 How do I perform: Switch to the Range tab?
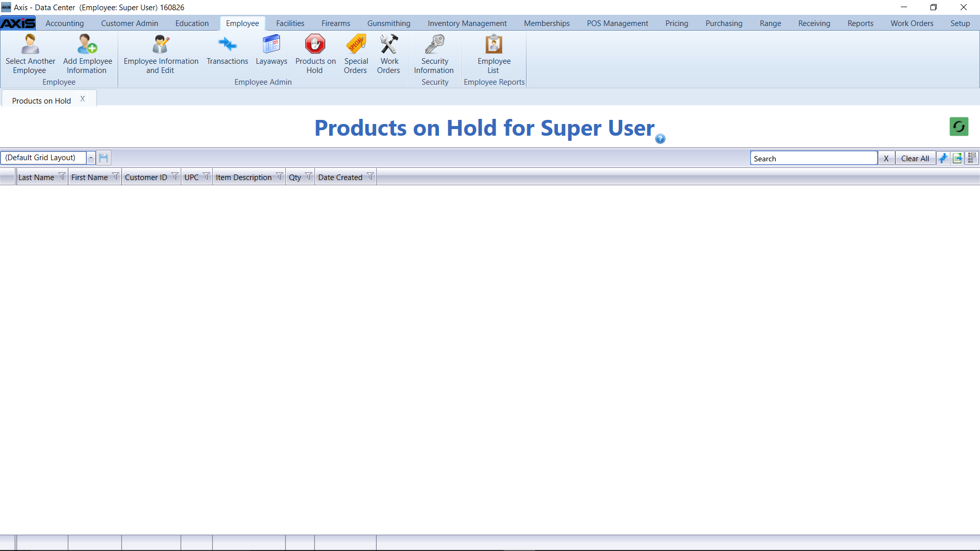coord(770,23)
